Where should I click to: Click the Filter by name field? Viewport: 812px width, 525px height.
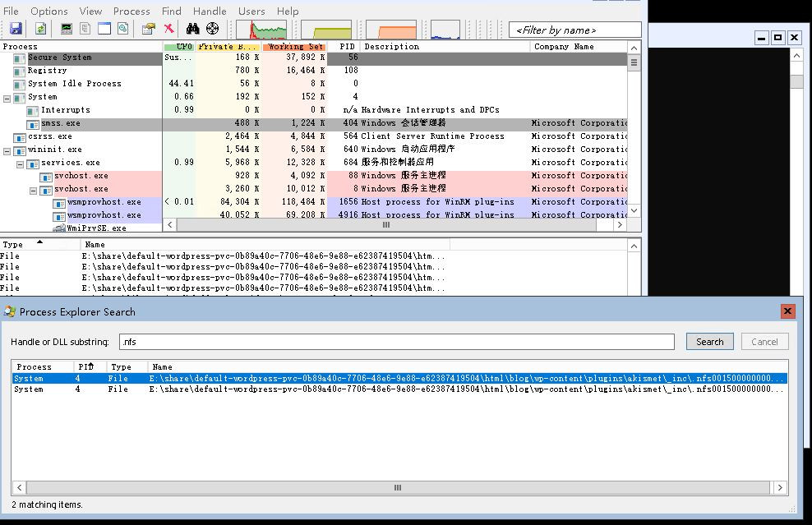(574, 30)
